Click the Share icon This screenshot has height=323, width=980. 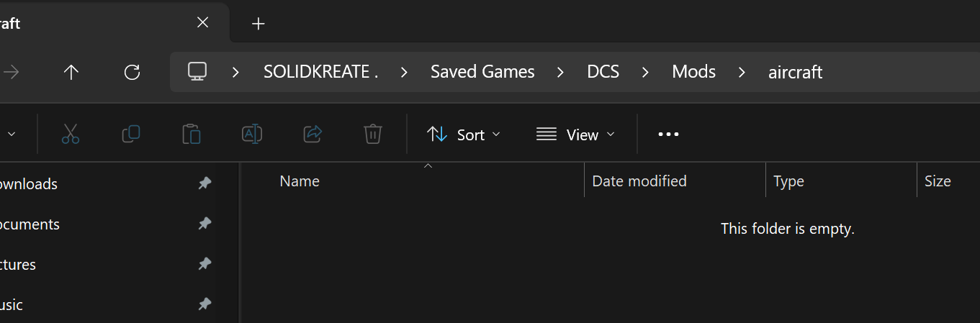313,135
